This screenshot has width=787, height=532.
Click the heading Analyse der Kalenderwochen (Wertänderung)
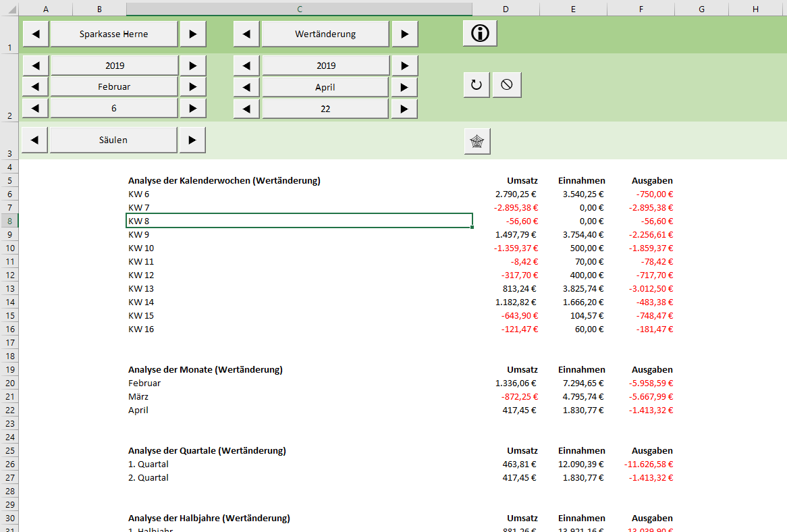pyautogui.click(x=224, y=181)
